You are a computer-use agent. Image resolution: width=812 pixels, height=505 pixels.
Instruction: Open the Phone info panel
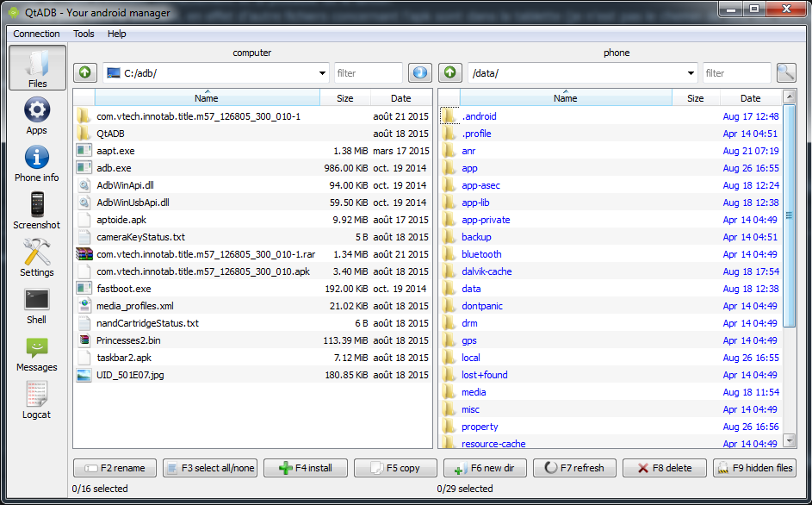click(37, 164)
